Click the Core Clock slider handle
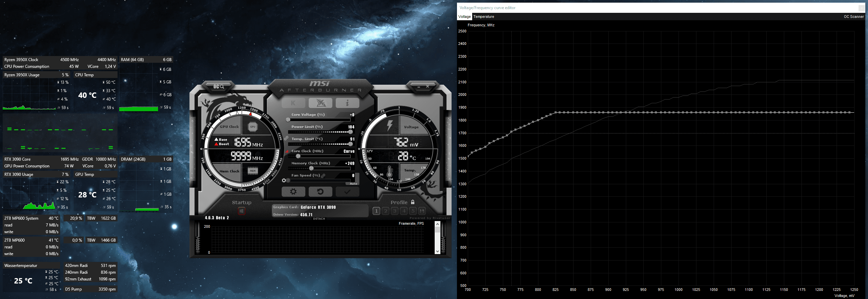Viewport: 868px width, 299px height. [298, 156]
